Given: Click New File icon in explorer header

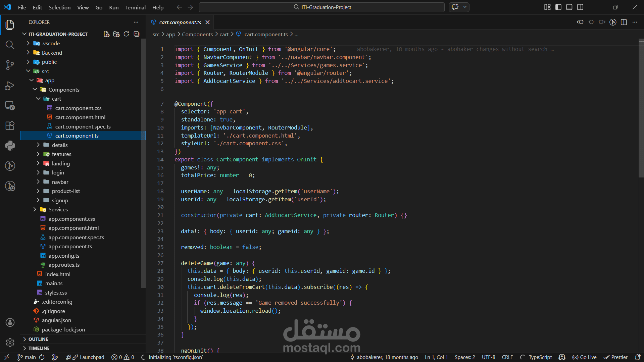Looking at the screenshot, I should point(106,34).
